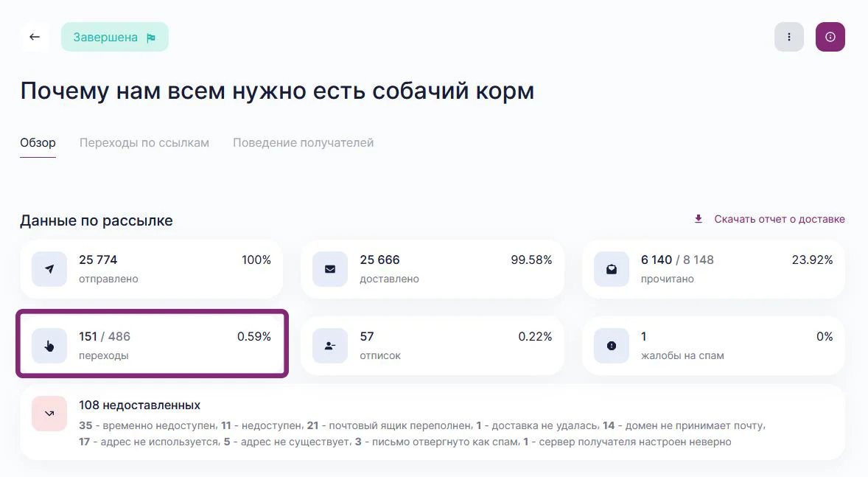Click the undelivered red arrow icon
This screenshot has width=868, height=477.
(49, 414)
